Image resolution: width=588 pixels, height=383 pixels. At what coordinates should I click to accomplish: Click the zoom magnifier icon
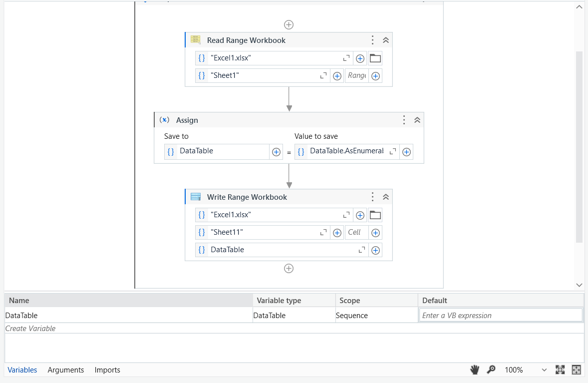491,370
